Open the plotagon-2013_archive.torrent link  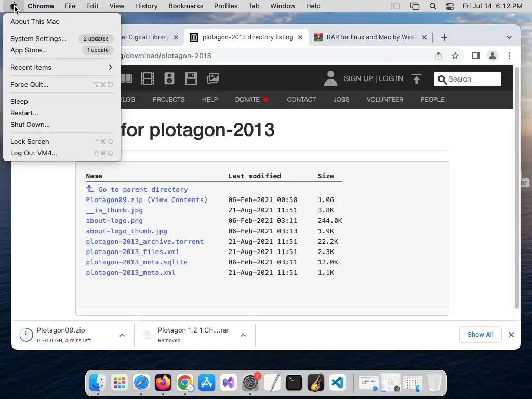pos(144,241)
